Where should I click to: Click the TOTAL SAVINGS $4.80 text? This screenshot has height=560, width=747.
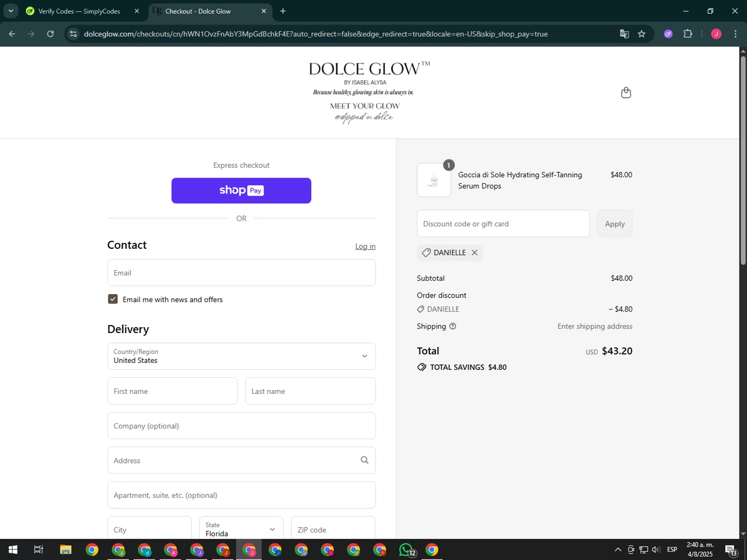pos(468,367)
